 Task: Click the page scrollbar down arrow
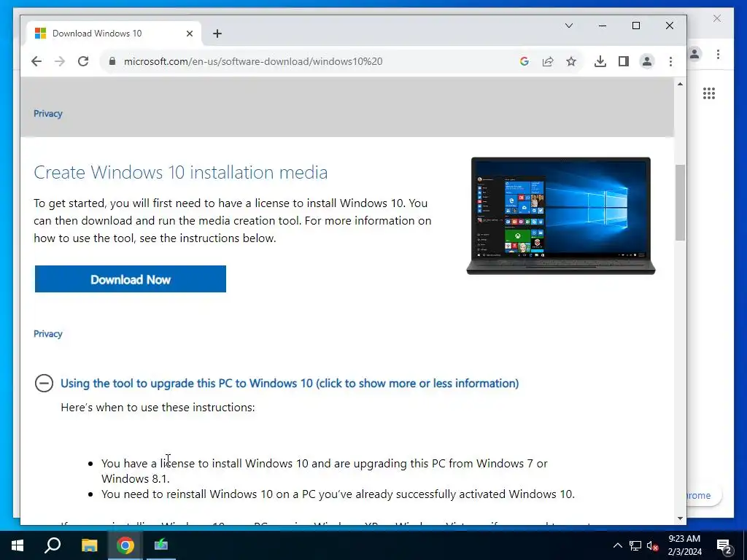pos(681,518)
